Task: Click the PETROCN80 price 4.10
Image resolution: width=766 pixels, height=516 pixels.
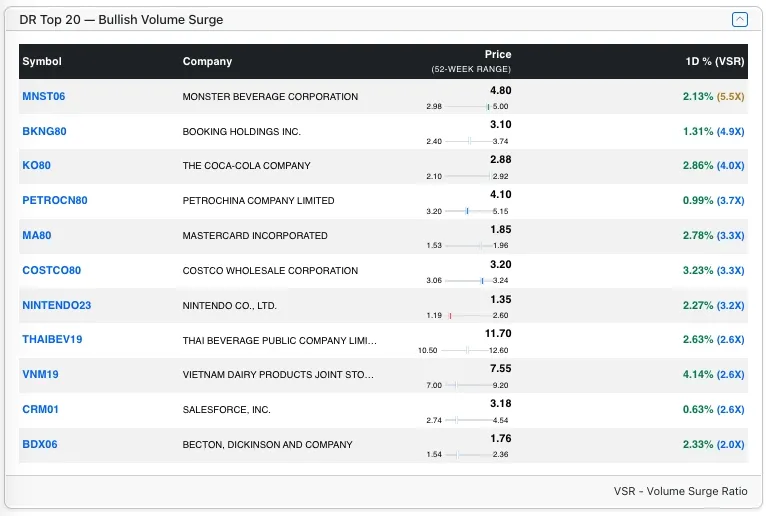Action: click(x=501, y=194)
